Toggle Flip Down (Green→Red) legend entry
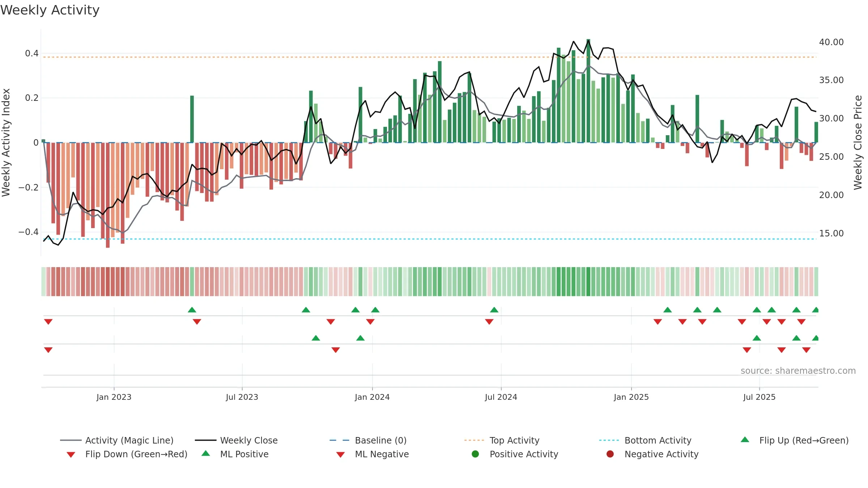This screenshot has height=488, width=868. coord(127,454)
